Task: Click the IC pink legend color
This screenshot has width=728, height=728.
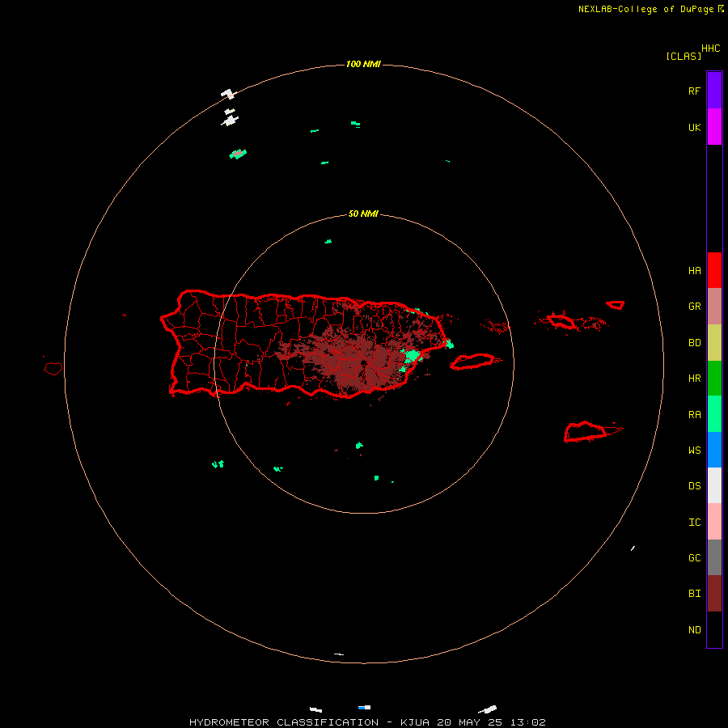Action: click(714, 522)
